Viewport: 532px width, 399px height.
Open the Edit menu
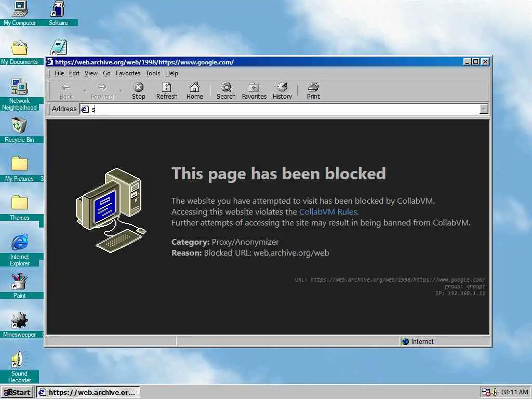pos(74,73)
